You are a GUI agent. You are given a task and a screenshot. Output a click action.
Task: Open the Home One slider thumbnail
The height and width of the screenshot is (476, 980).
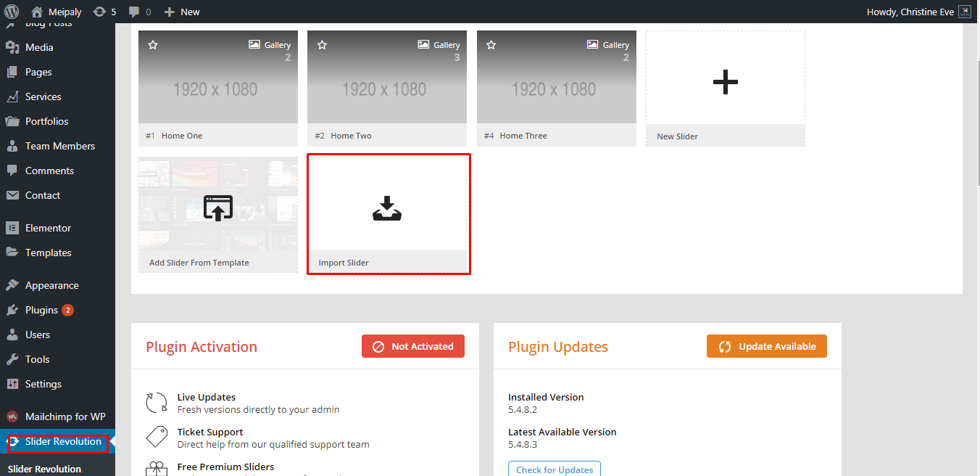tap(218, 77)
